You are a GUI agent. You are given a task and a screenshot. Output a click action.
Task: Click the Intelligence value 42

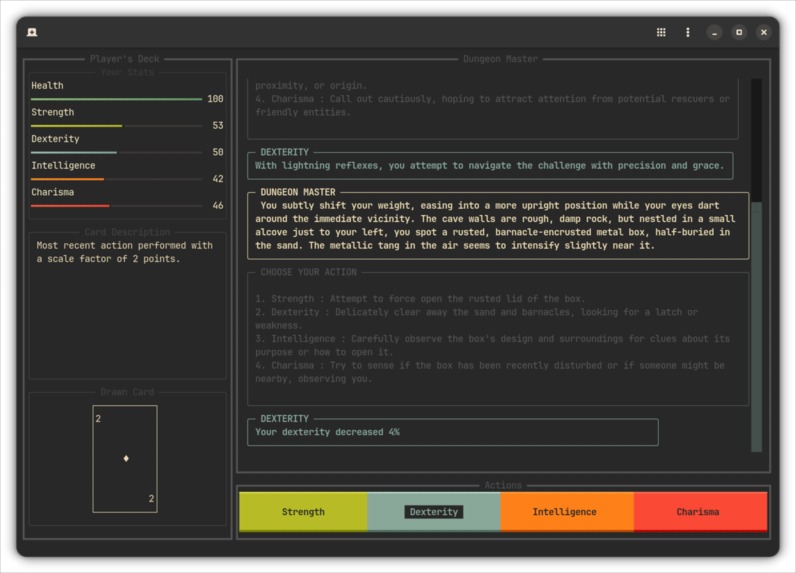tap(218, 179)
